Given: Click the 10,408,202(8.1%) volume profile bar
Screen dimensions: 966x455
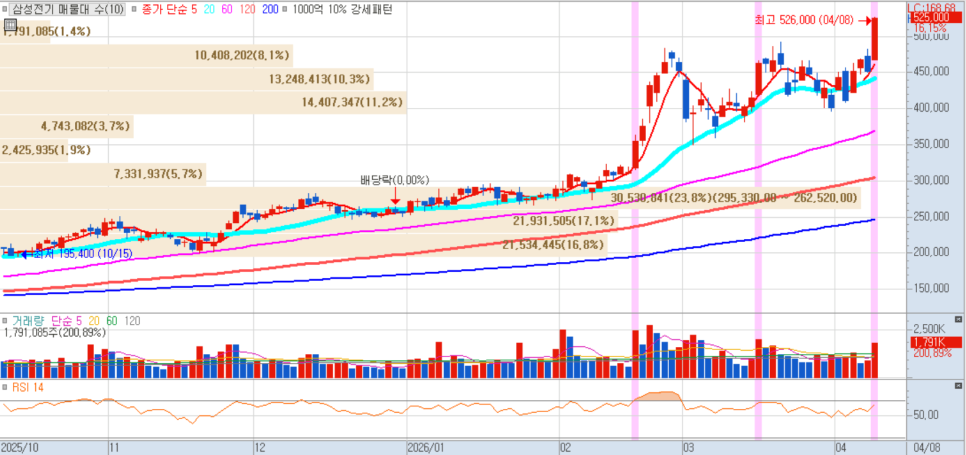Looking at the screenshot, I should [146, 55].
